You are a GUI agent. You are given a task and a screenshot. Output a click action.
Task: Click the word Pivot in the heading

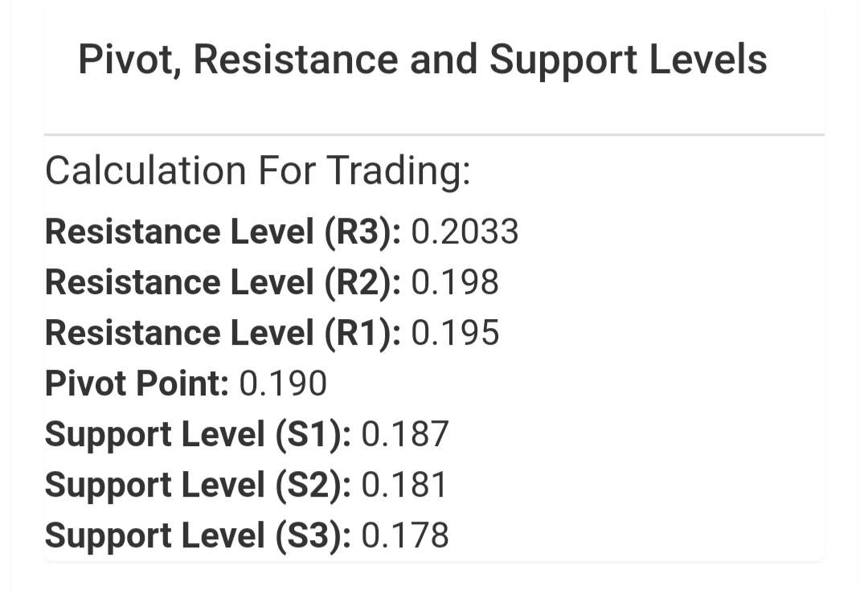click(129, 59)
